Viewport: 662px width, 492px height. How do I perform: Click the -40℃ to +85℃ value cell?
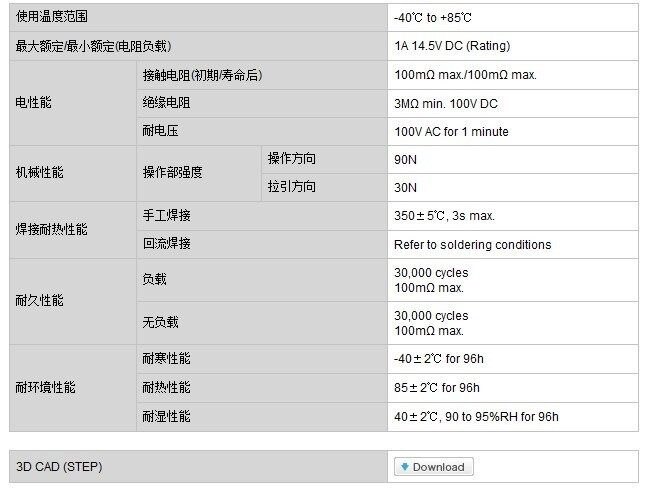432,17
